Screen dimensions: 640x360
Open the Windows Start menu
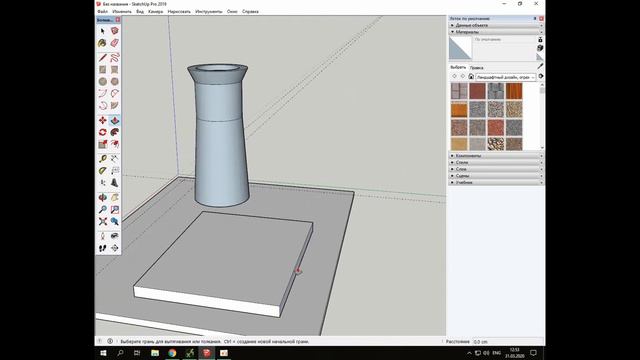(103, 353)
